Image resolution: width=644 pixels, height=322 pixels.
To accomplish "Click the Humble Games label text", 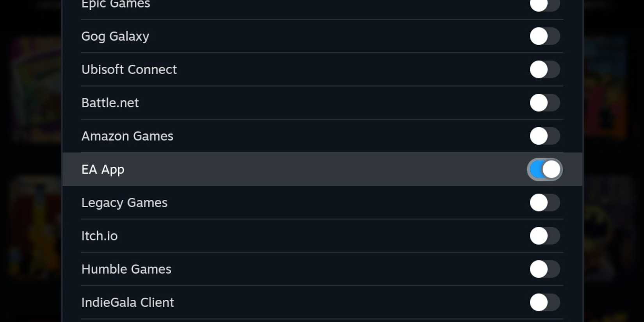I will [126, 269].
